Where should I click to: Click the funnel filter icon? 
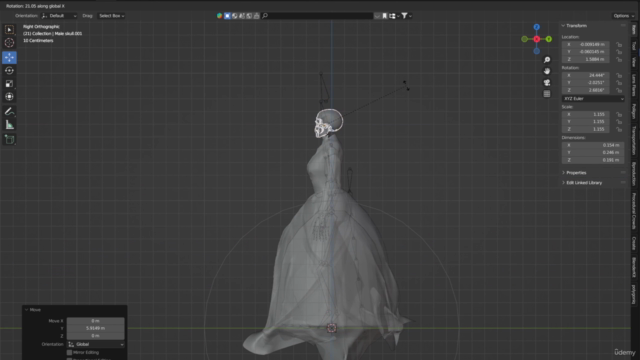tap(404, 16)
